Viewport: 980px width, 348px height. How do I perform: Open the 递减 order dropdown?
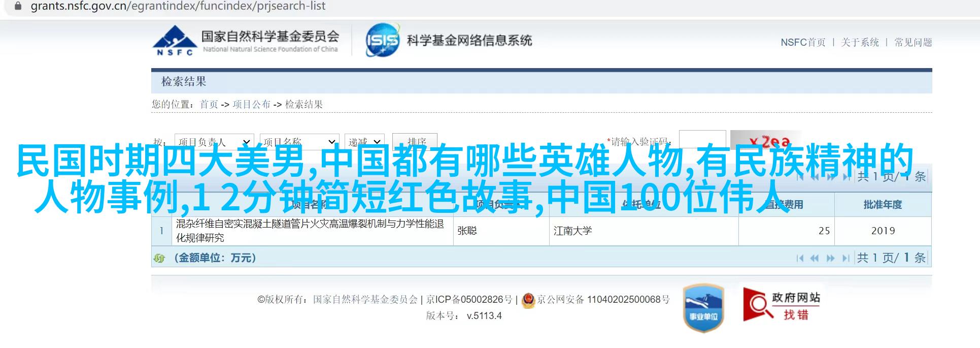coord(364,141)
